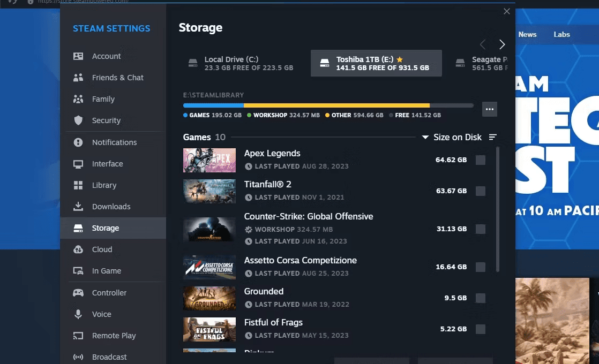Click the In Game overlay icon
Screen dimensions: 599x364
click(x=78, y=271)
